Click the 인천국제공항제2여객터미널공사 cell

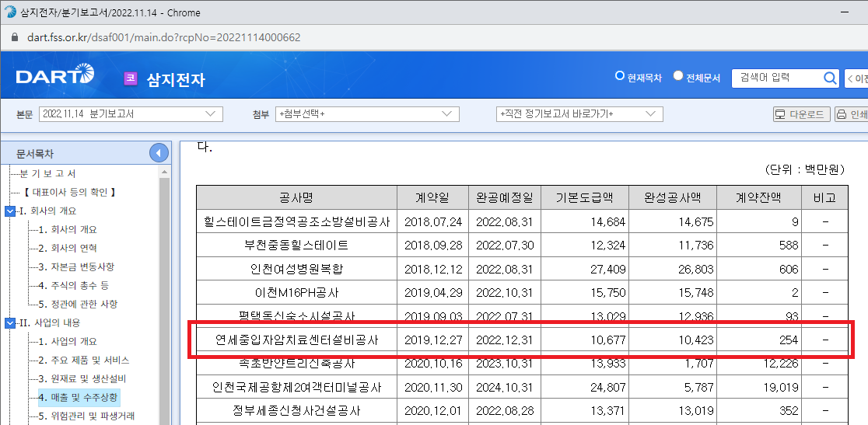[296, 388]
